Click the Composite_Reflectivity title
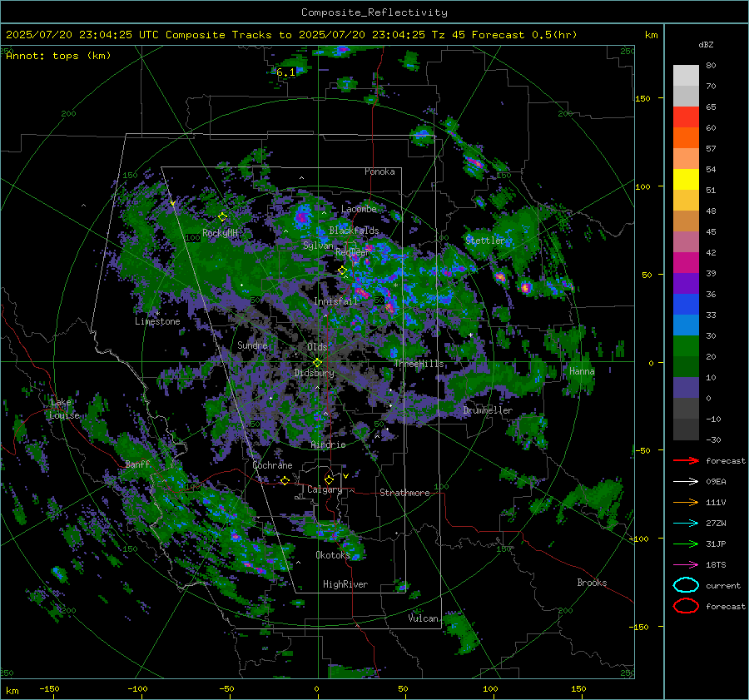The image size is (749, 700). click(374, 12)
